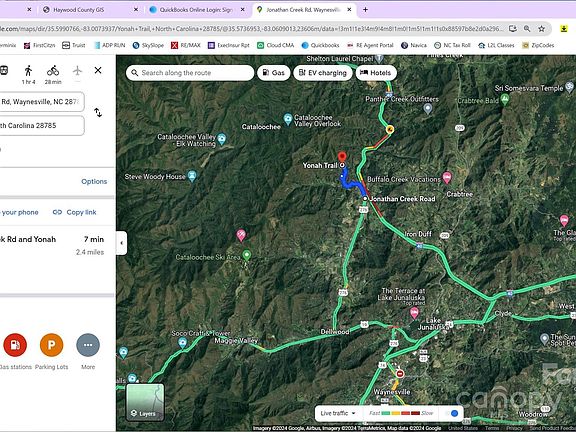Toggle the traffic layer switch
The image size is (576, 432).
[451, 413]
